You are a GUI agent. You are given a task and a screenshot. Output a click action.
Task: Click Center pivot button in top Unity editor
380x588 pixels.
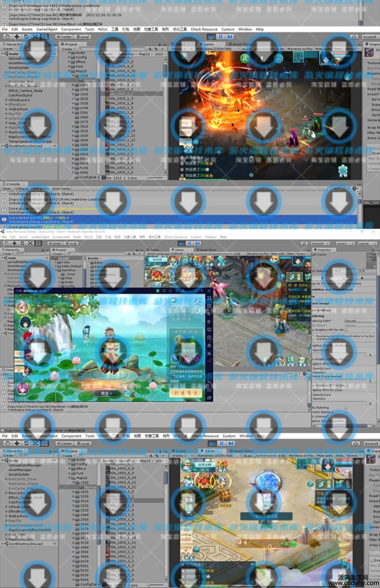coord(64,37)
